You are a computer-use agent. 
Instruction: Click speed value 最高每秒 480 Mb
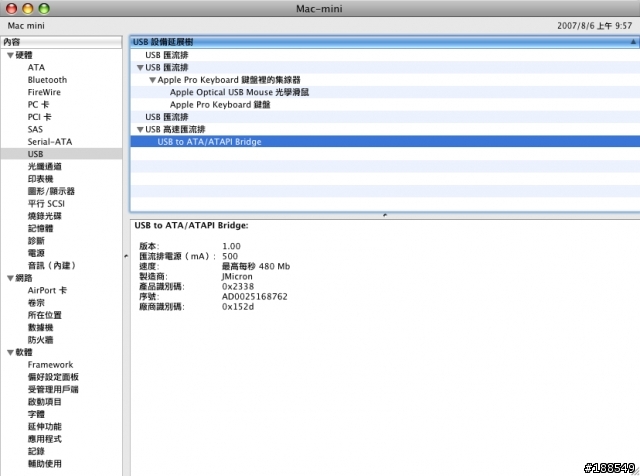256,266
